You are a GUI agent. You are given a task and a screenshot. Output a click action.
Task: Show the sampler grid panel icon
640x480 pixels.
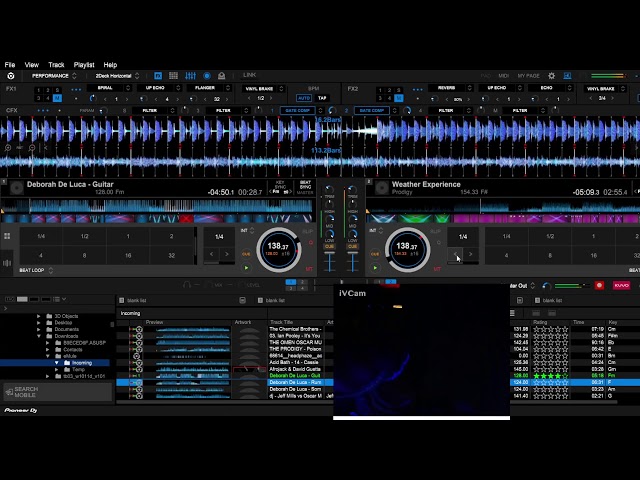(x=173, y=76)
